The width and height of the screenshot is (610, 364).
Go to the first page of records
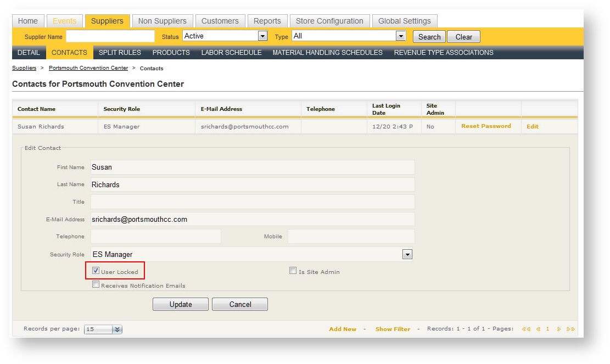[526, 329]
